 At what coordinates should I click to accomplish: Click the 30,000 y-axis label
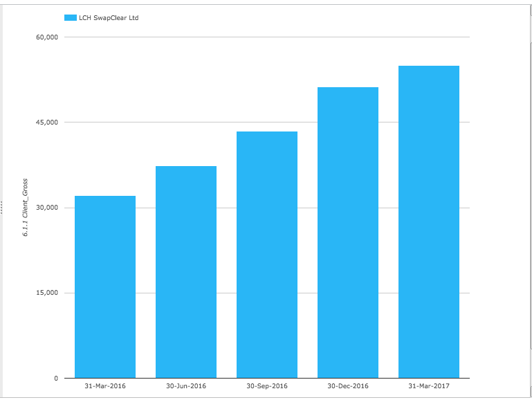[x=47, y=208]
